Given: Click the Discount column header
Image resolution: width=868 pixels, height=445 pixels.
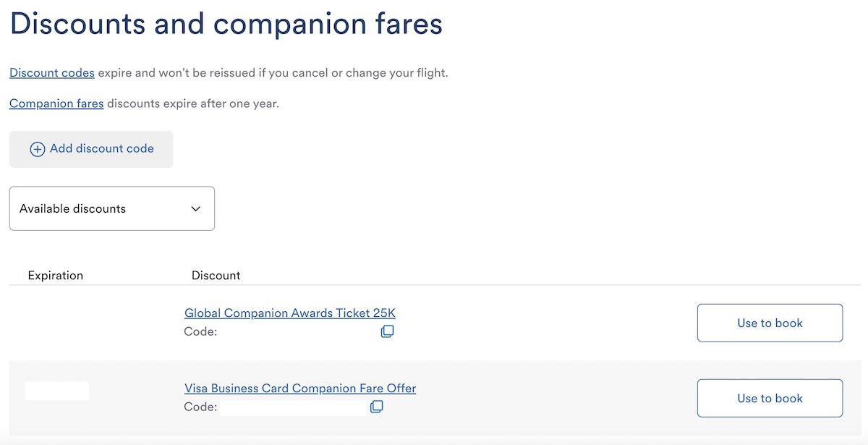Looking at the screenshot, I should click(216, 276).
